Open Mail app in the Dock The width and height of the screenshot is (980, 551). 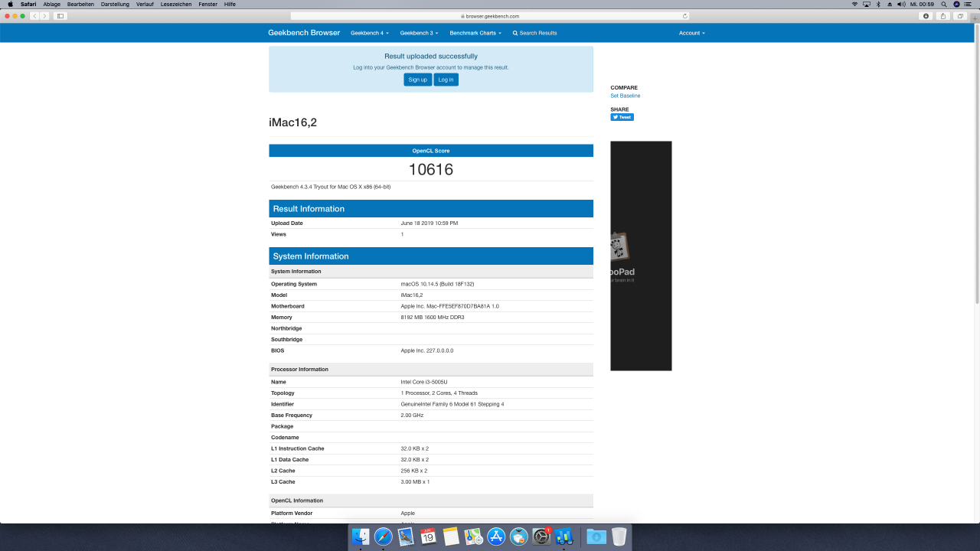[x=406, y=536]
